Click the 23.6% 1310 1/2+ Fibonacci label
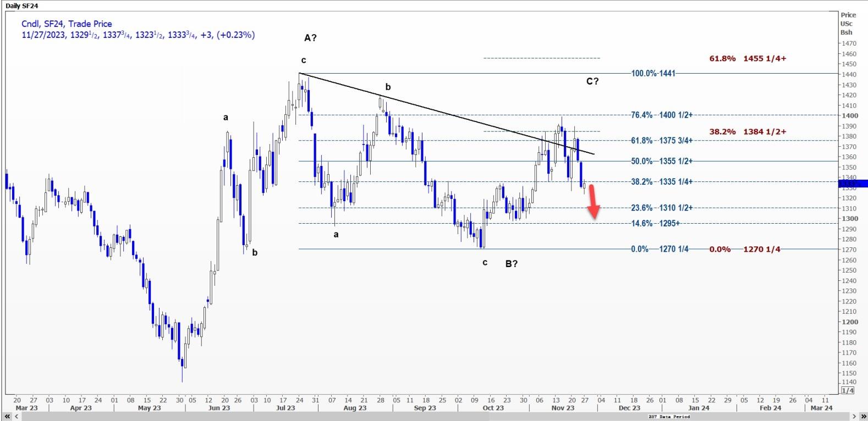Viewport: 868px width, 421px height. [662, 208]
